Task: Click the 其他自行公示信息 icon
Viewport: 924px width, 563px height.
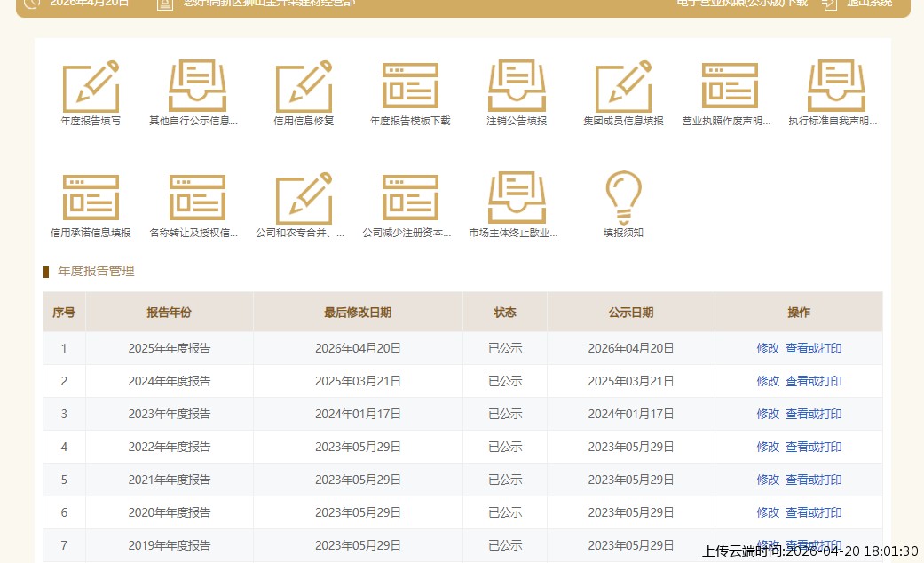Action: (197, 87)
